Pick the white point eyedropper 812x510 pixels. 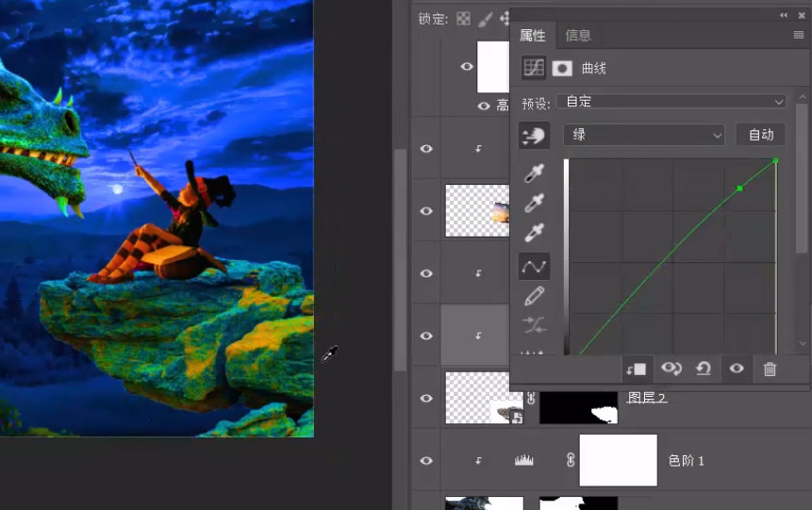pos(534,233)
